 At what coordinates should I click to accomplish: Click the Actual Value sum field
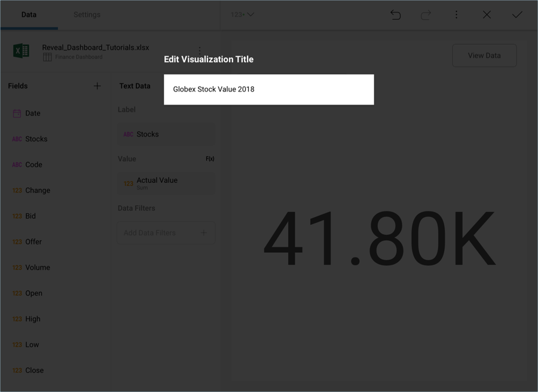coord(166,183)
